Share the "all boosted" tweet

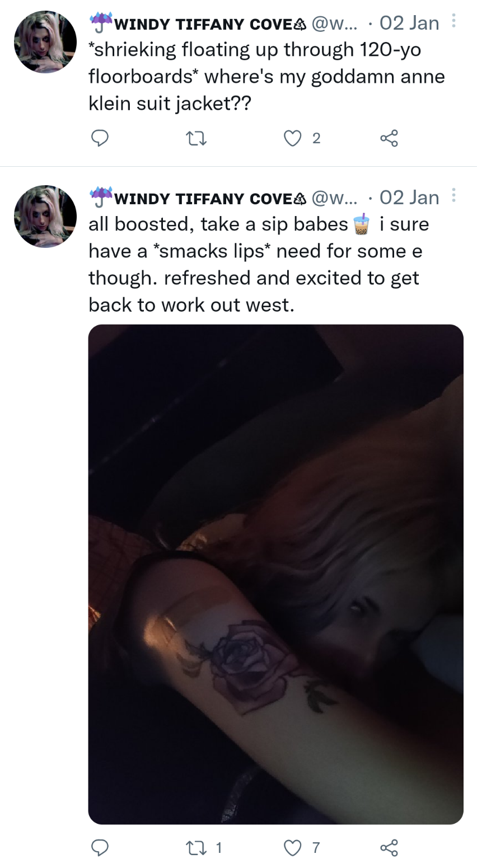[389, 848]
